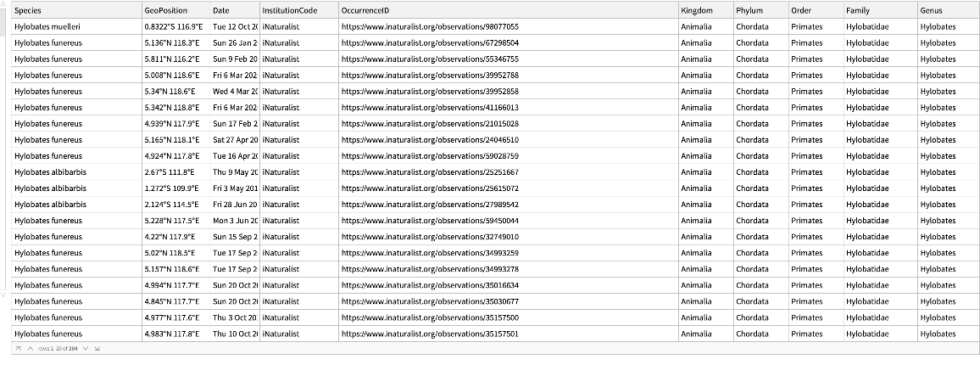
Task: Click the Hylobates muelleri species cell
Action: pyautogui.click(x=48, y=27)
